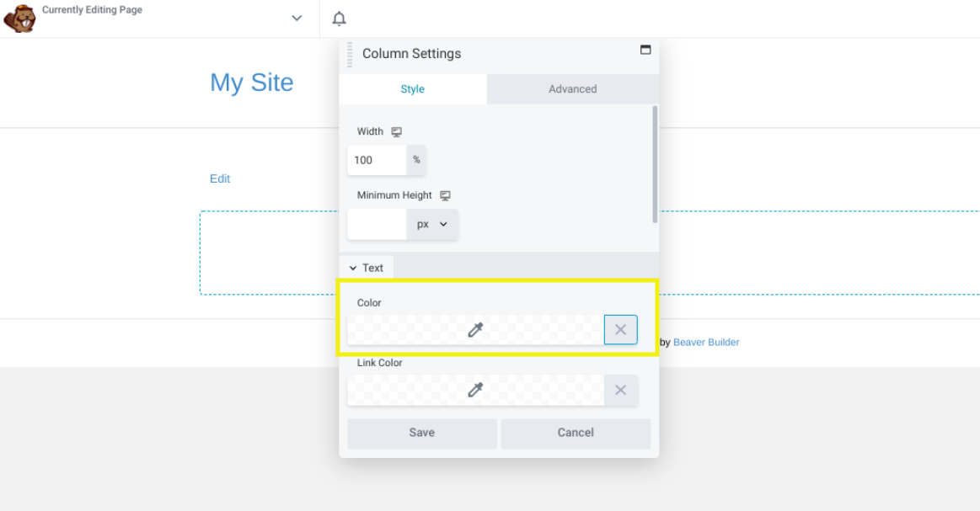Expand the Currently Editing Page dropdown
Viewport: 980px width, 511px height.
[297, 19]
